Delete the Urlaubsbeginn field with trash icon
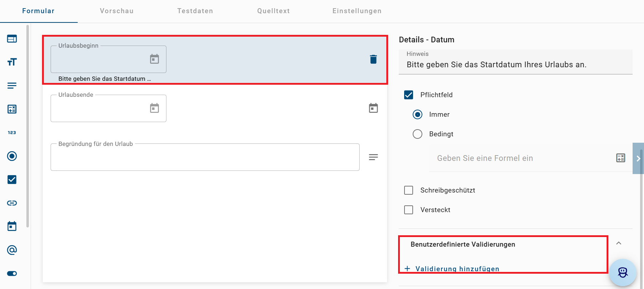Image resolution: width=644 pixels, height=289 pixels. coord(373,59)
